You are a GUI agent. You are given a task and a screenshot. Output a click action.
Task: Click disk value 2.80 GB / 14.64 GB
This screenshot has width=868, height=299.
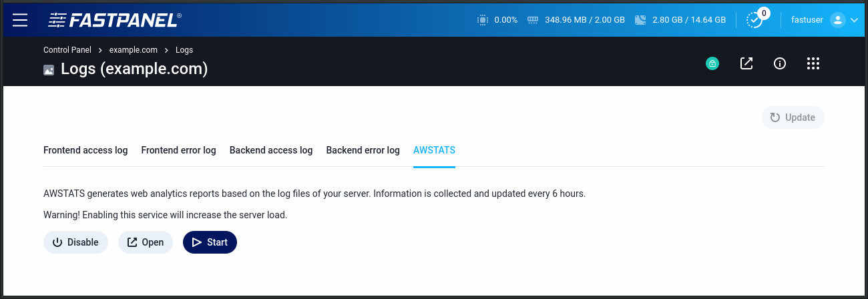[689, 20]
